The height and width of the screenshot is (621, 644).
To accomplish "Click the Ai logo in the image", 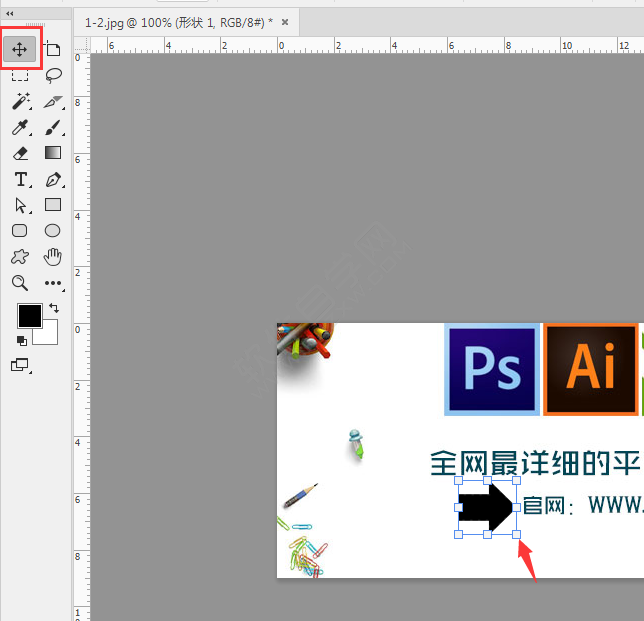I will tap(591, 370).
